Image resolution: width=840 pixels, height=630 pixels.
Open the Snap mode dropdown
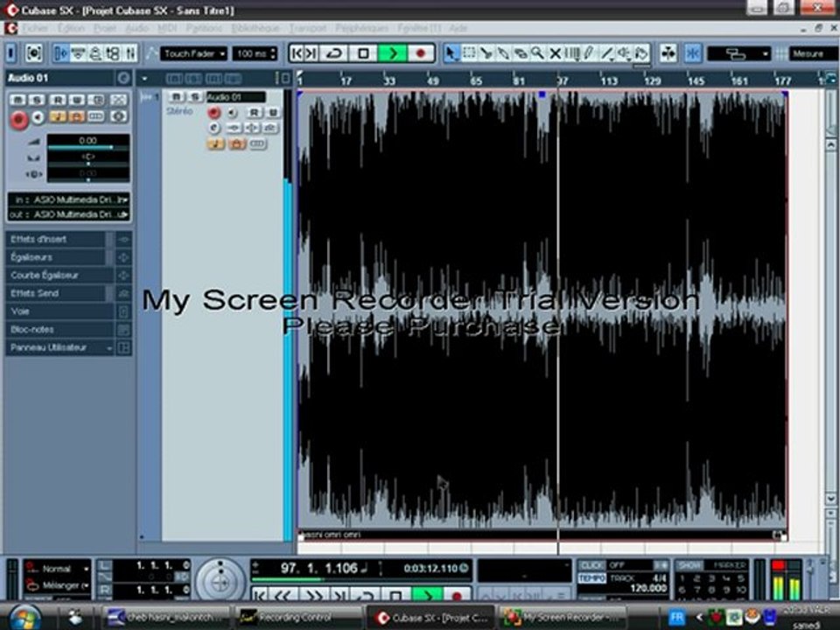[x=738, y=53]
